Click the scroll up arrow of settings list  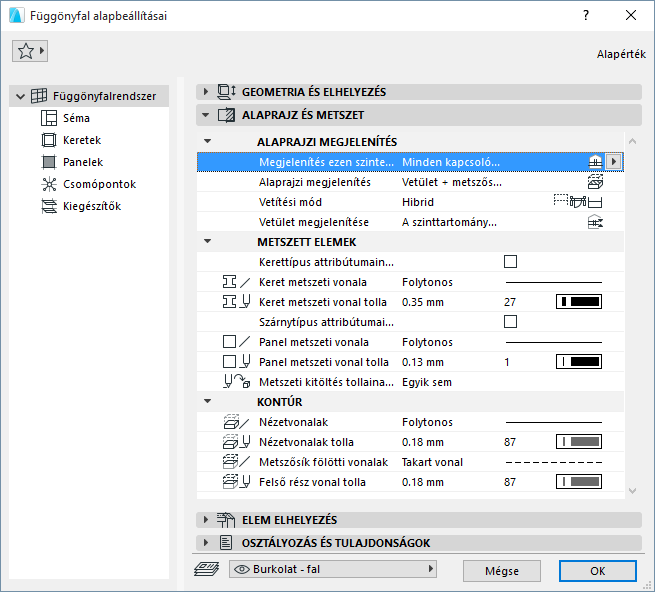point(632,141)
